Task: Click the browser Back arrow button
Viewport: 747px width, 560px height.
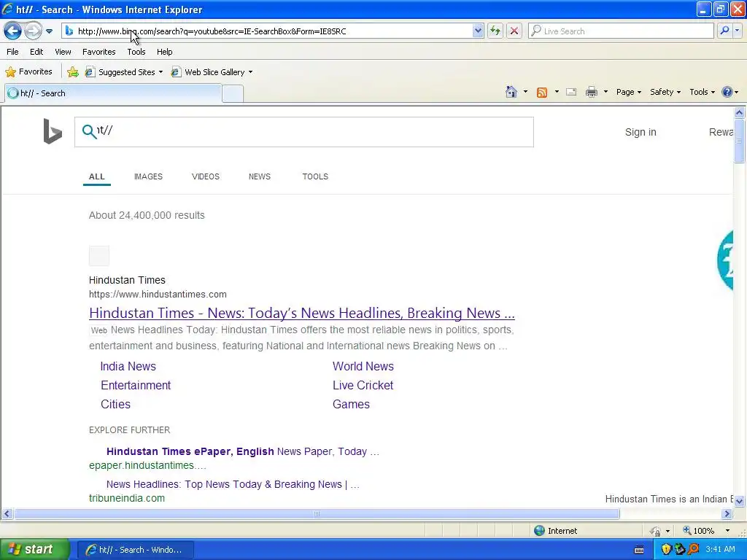Action: point(13,31)
